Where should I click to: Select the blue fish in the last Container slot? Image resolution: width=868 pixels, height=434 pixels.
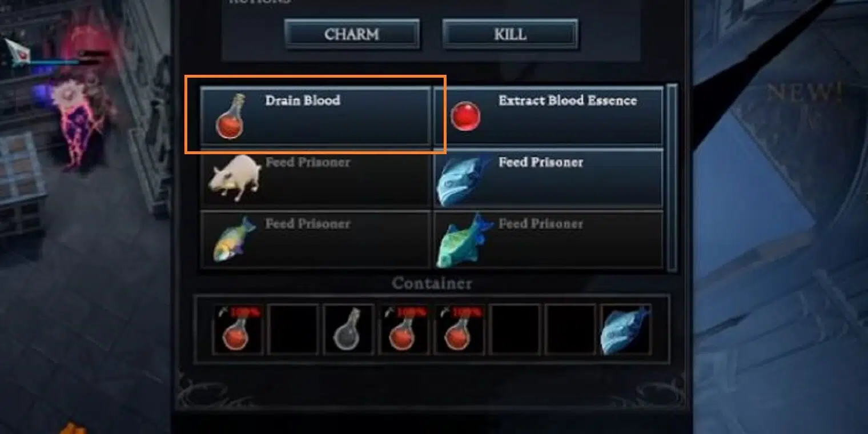(x=626, y=329)
